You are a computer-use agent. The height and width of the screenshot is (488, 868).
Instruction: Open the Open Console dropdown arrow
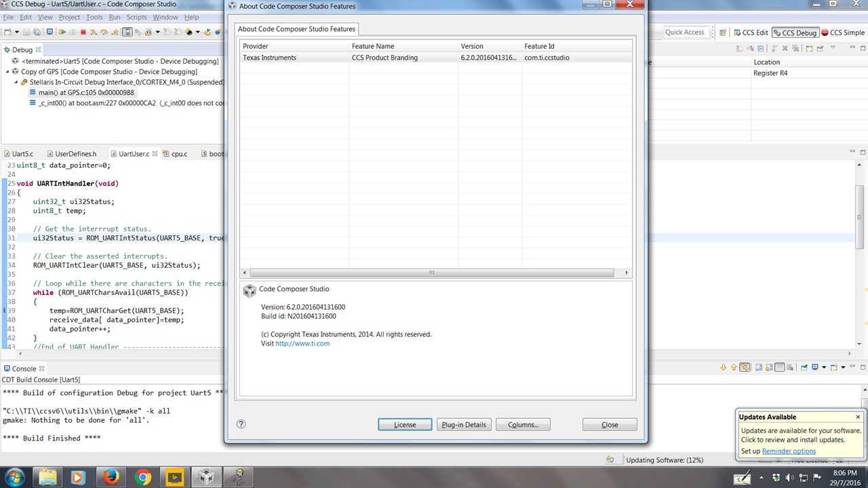(843, 367)
